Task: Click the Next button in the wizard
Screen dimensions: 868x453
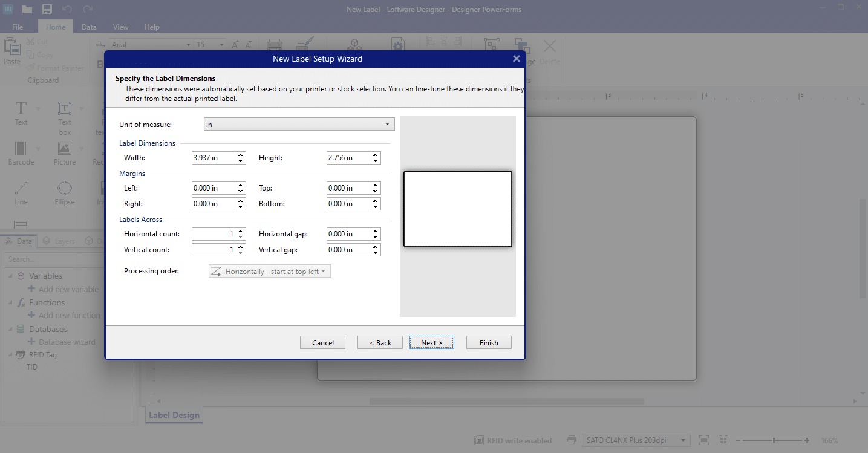Action: pyautogui.click(x=431, y=342)
